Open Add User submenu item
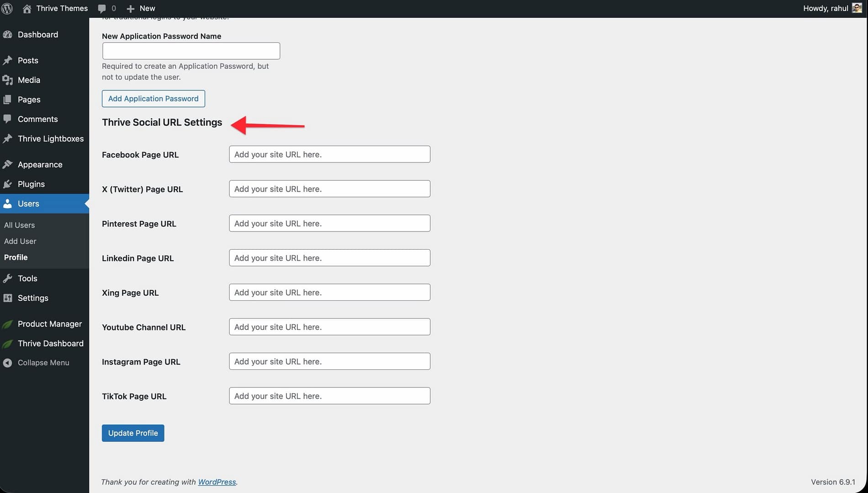The image size is (868, 493). click(x=20, y=241)
